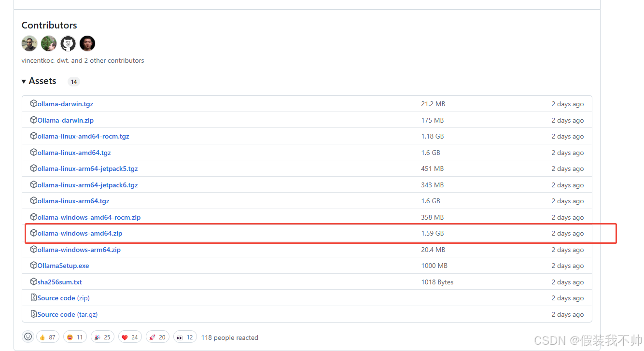
Task: Click '2 days ago' on sha256sum.txt row
Action: (568, 282)
